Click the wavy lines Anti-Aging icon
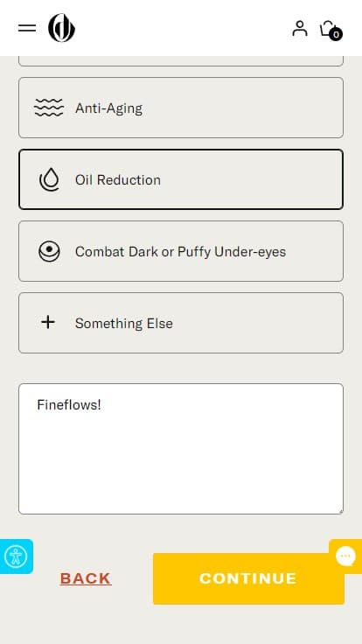Viewport: 362px width, 644px height. pos(49,108)
